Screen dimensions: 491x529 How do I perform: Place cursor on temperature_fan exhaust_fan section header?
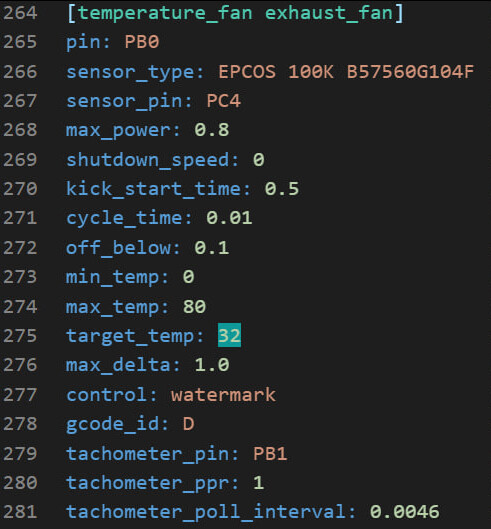[x=235, y=13]
